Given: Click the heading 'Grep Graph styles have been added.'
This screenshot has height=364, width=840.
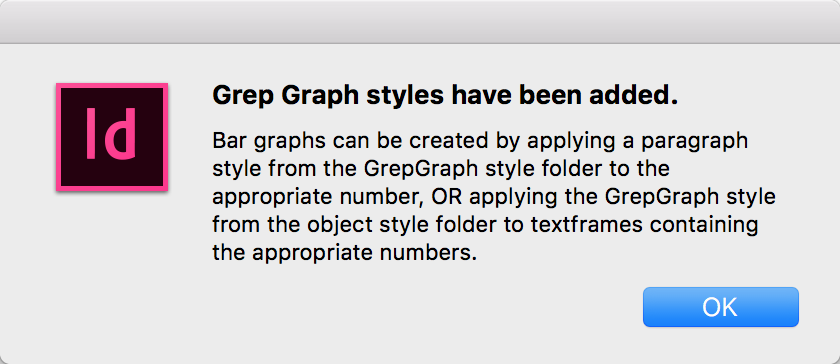Looking at the screenshot, I should (x=445, y=96).
